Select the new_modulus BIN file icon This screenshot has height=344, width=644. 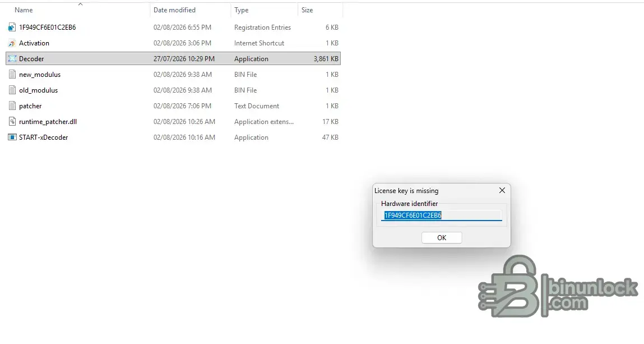point(12,75)
